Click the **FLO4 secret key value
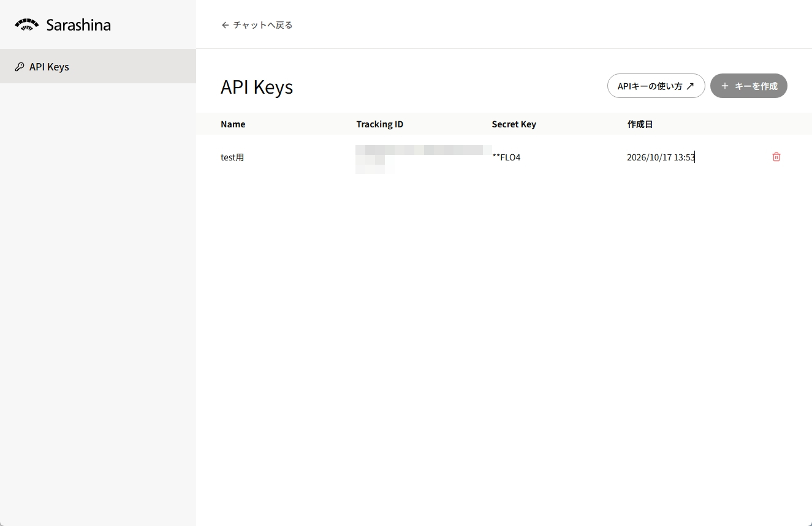Image resolution: width=812 pixels, height=526 pixels. [506, 157]
